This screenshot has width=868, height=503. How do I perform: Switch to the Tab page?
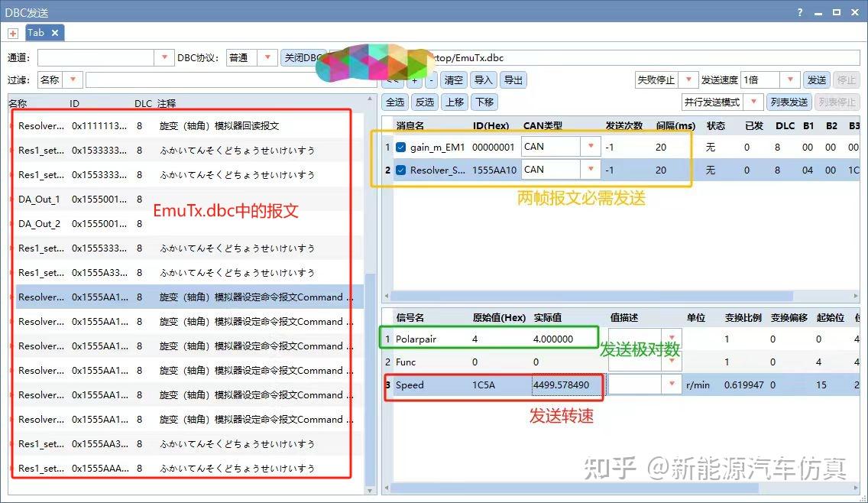(x=37, y=33)
